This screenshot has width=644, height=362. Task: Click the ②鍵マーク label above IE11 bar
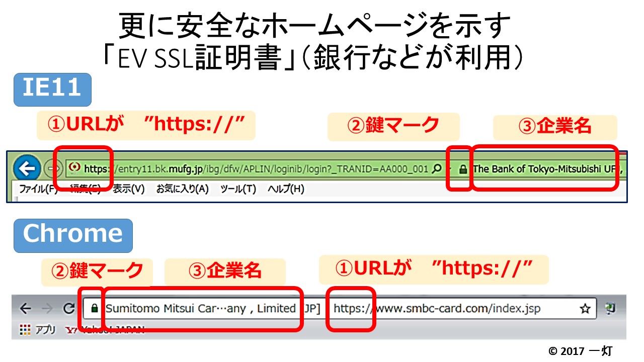(393, 126)
